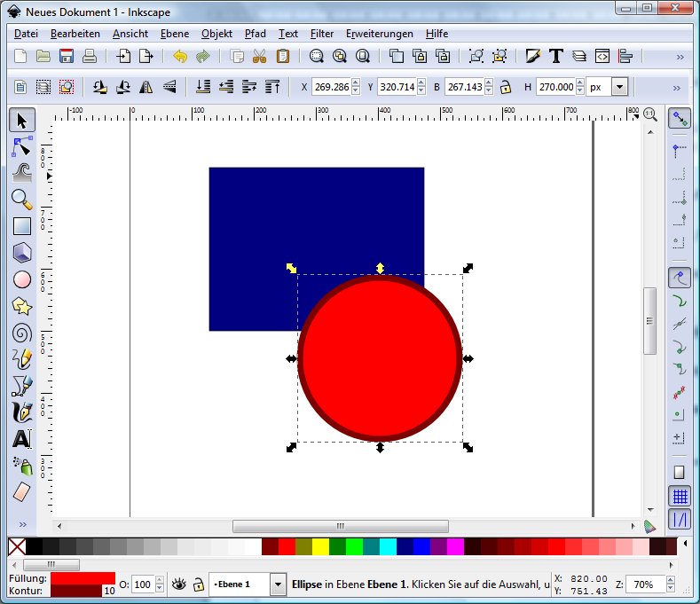Image resolution: width=700 pixels, height=604 pixels.
Task: Increase opacity O value spinner
Action: [x=160, y=580]
